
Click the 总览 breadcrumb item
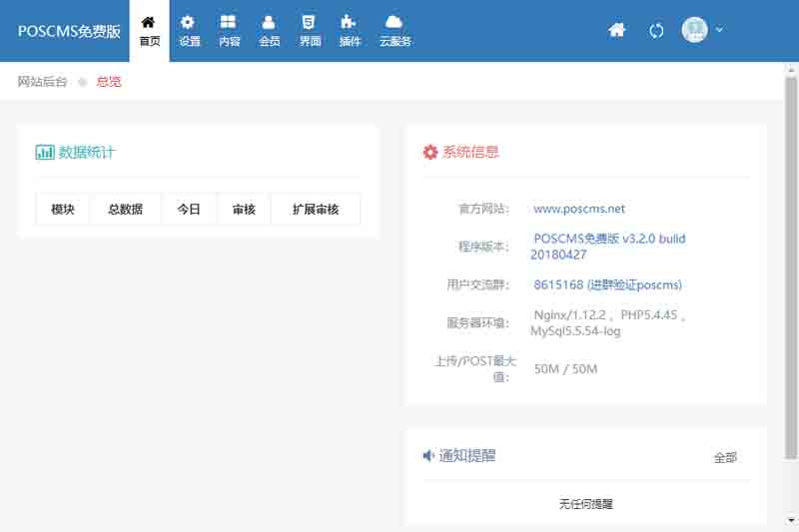click(x=109, y=82)
